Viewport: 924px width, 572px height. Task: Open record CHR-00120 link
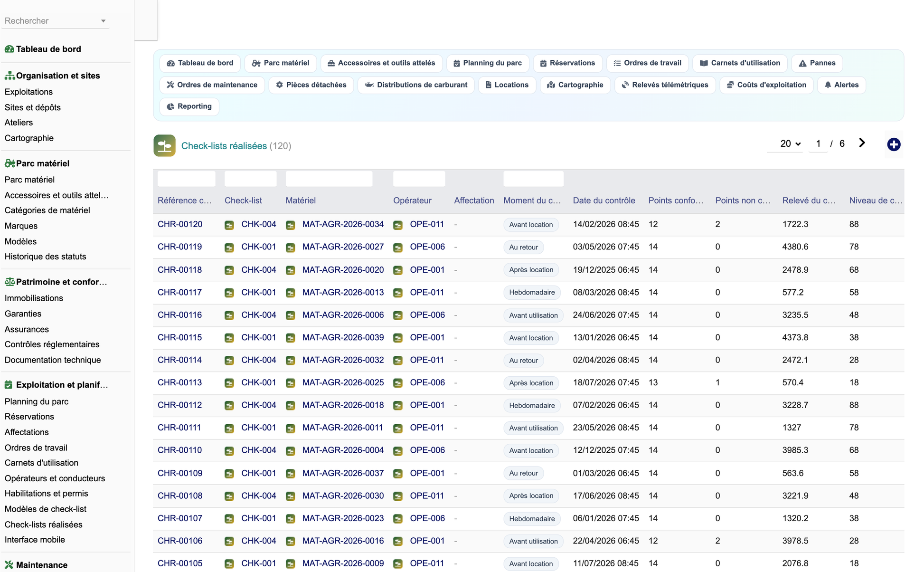[180, 224]
